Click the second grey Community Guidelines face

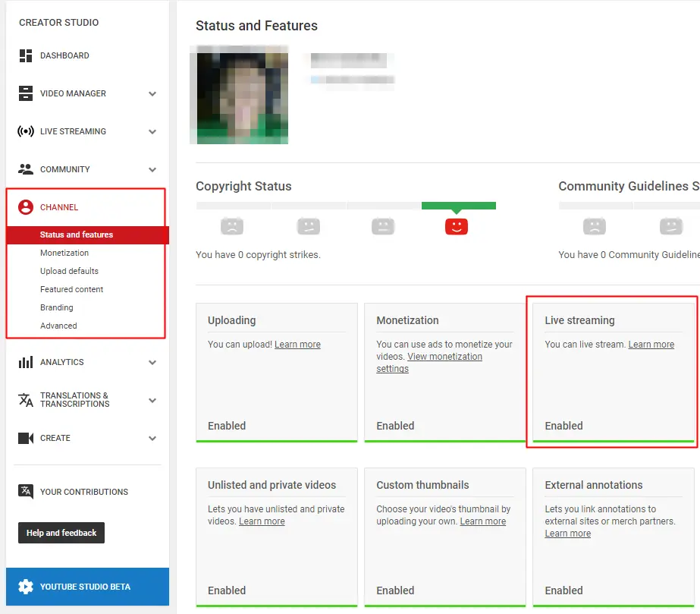[x=671, y=226]
